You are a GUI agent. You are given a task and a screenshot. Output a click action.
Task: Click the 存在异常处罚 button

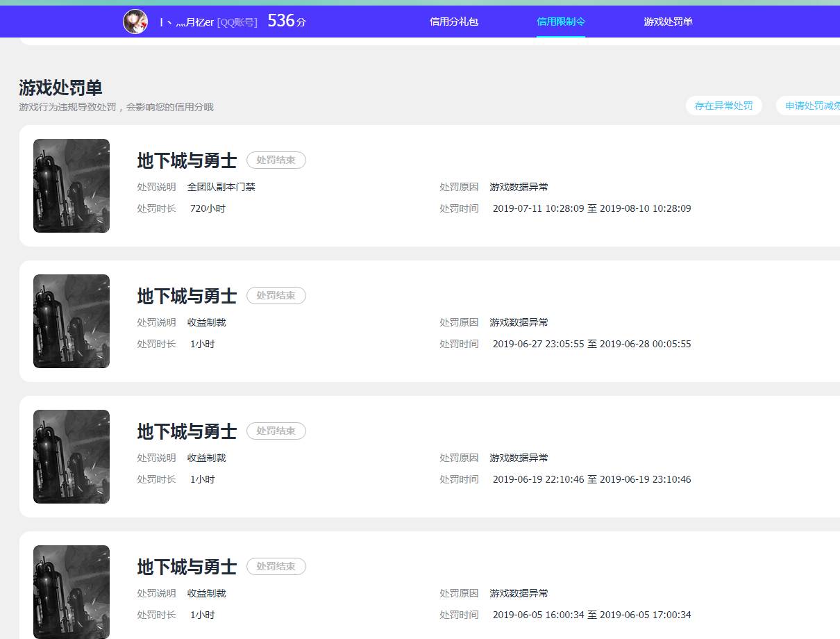(x=723, y=106)
